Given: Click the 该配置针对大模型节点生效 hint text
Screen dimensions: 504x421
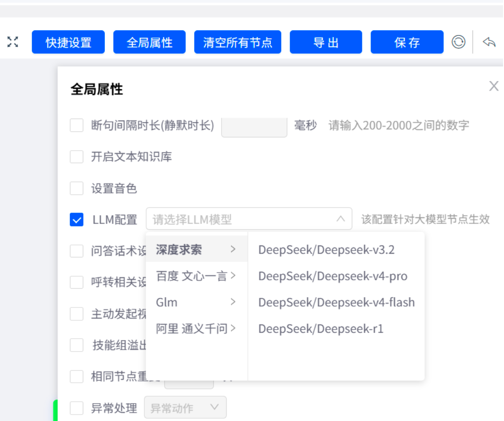Looking at the screenshot, I should [425, 219].
